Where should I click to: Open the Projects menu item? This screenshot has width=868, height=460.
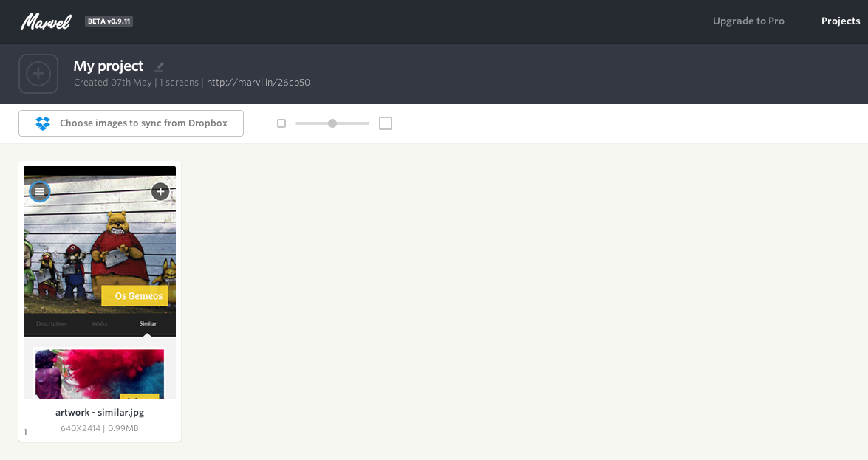click(841, 21)
